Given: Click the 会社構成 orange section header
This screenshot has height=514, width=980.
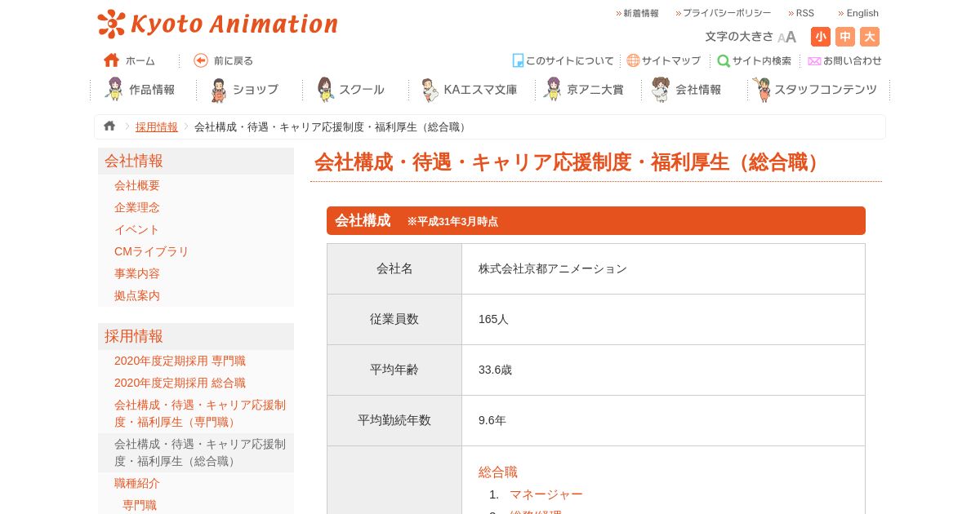Looking at the screenshot, I should point(596,221).
